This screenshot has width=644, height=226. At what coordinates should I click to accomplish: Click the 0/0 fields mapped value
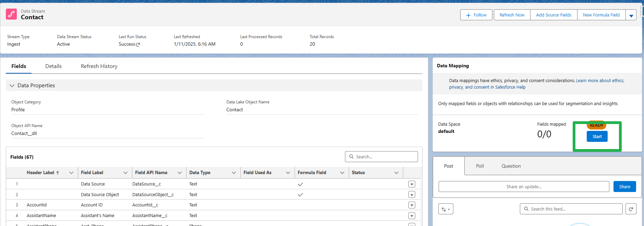coord(544,134)
